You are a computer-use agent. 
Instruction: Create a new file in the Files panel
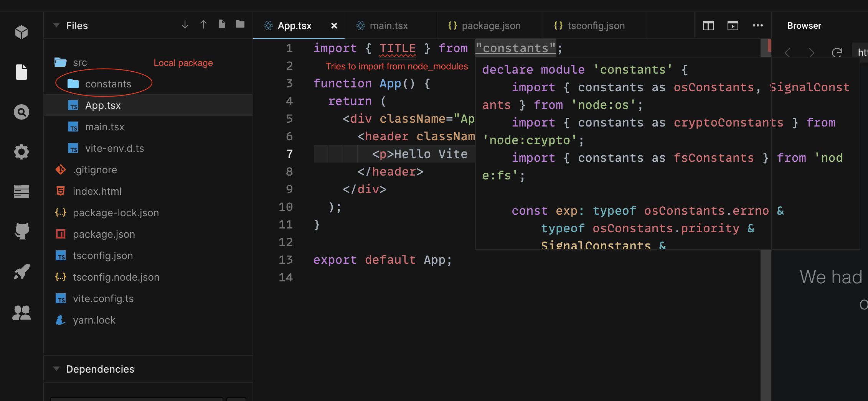221,24
